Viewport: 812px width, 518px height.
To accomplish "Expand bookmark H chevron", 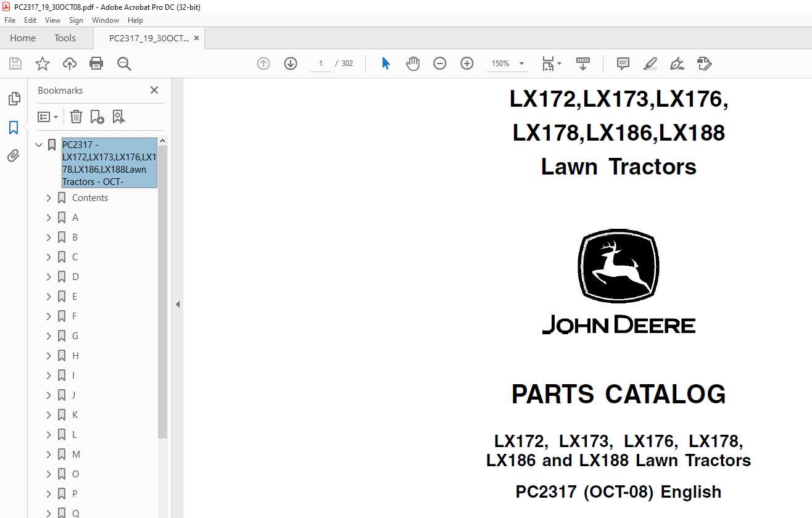I will point(49,356).
